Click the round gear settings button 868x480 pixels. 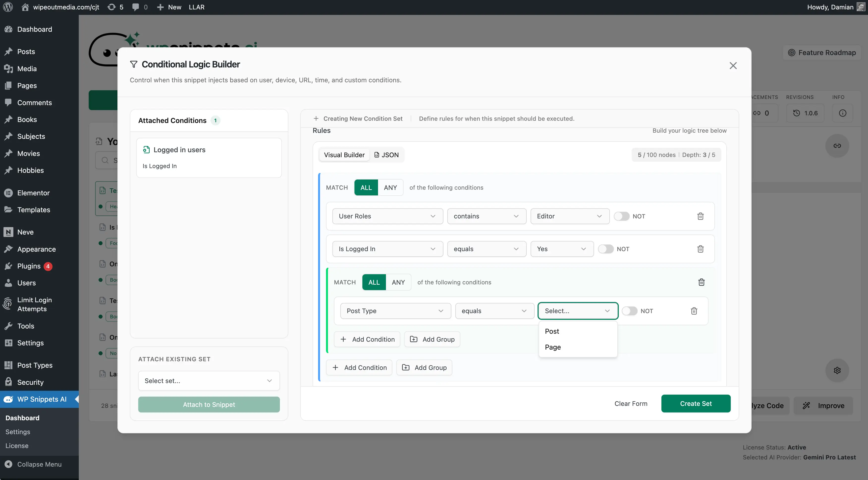[x=837, y=370]
